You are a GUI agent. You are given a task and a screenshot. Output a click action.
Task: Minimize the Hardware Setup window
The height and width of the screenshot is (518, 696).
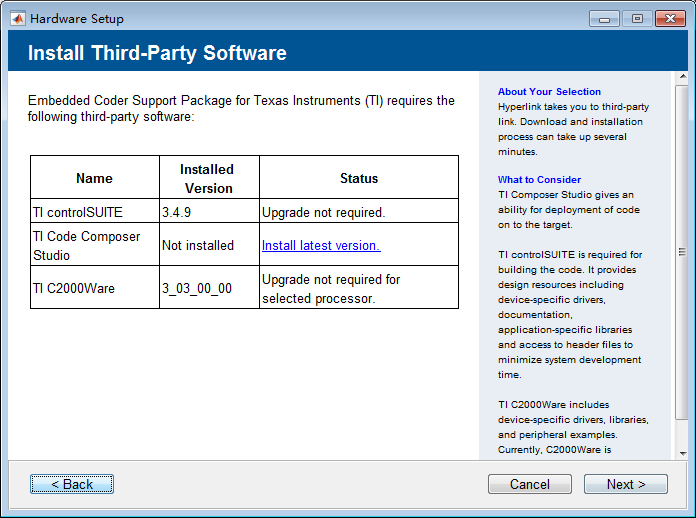[604, 19]
